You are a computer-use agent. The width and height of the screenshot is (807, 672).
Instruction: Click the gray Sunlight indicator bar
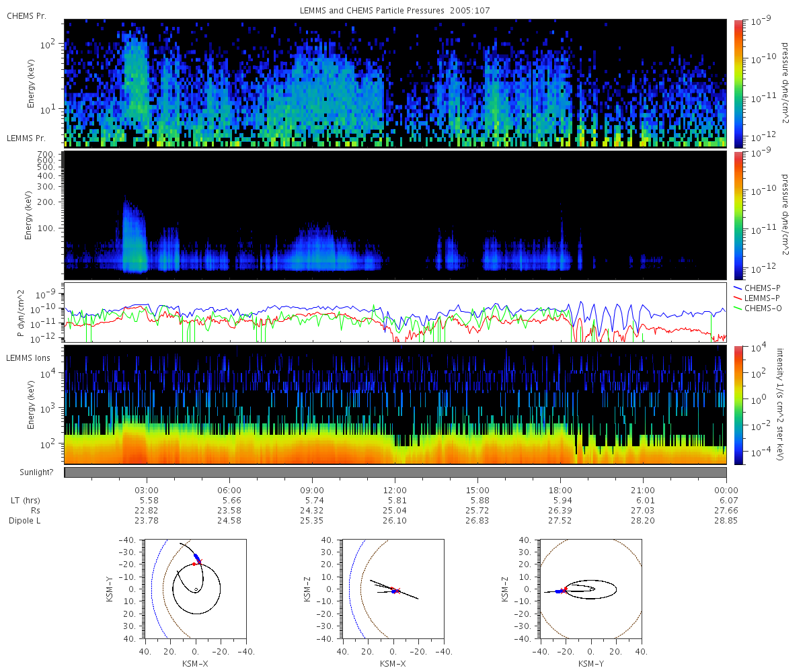pyautogui.click(x=395, y=472)
